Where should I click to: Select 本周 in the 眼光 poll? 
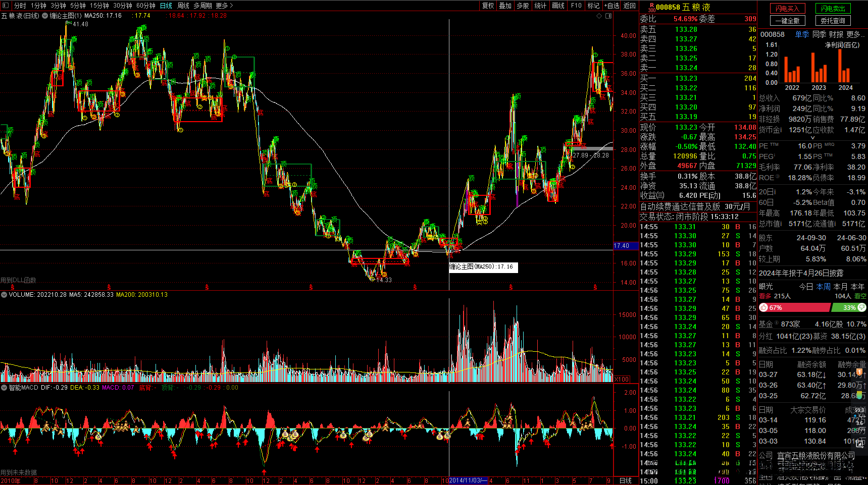(x=823, y=287)
